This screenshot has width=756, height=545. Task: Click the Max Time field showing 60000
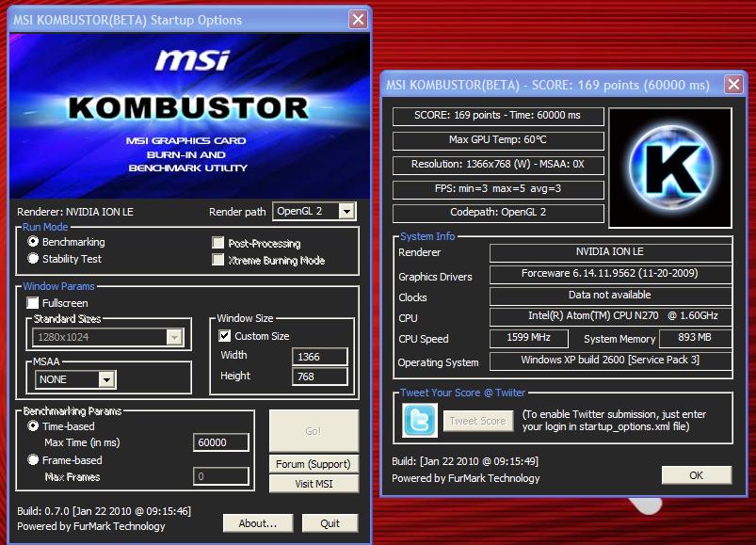point(221,442)
